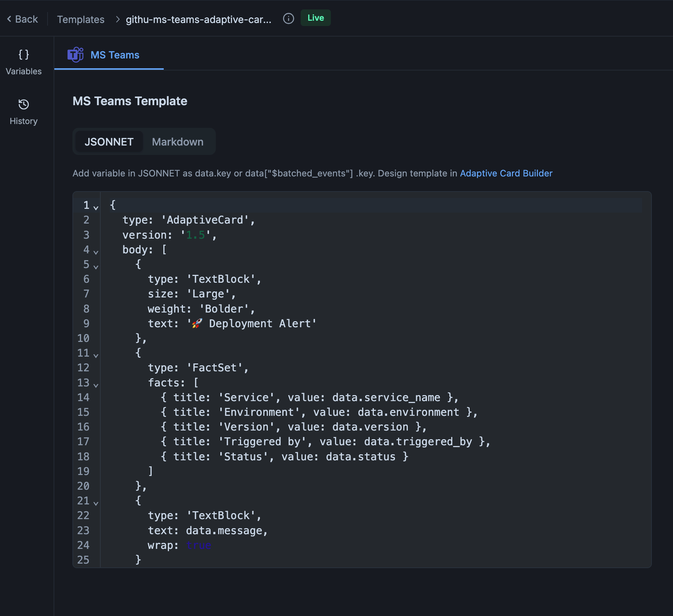Collapse the fold arrow at line 11
673x616 pixels.
tap(96, 356)
